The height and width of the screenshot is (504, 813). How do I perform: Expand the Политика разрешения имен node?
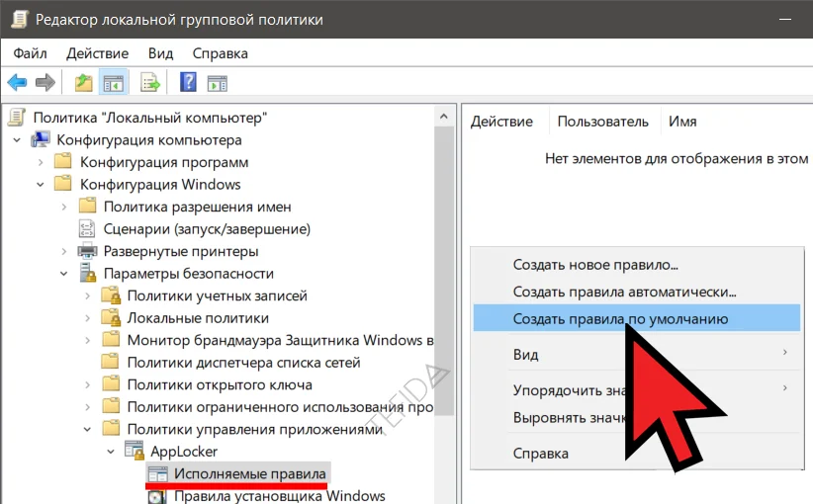63,207
